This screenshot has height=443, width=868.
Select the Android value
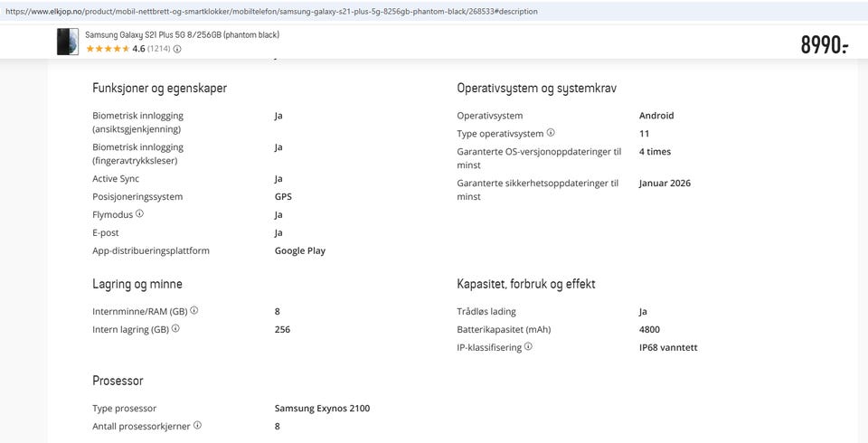pyautogui.click(x=656, y=116)
